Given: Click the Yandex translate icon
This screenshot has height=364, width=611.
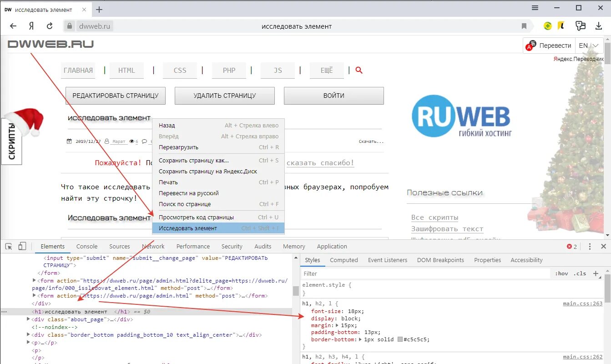Looking at the screenshot, I should [530, 45].
